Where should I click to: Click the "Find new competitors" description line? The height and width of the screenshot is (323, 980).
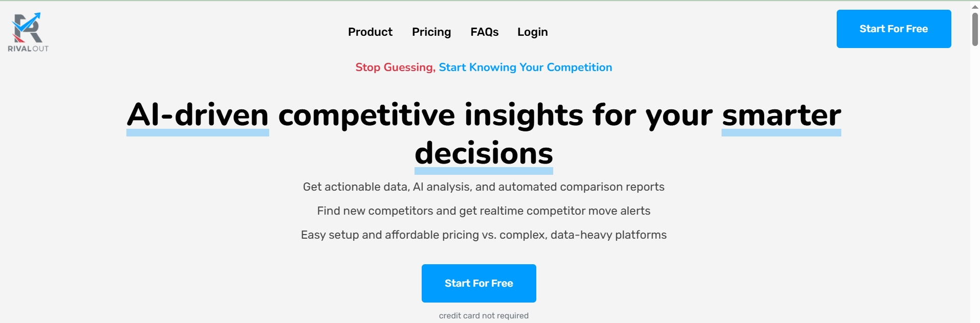point(484,211)
